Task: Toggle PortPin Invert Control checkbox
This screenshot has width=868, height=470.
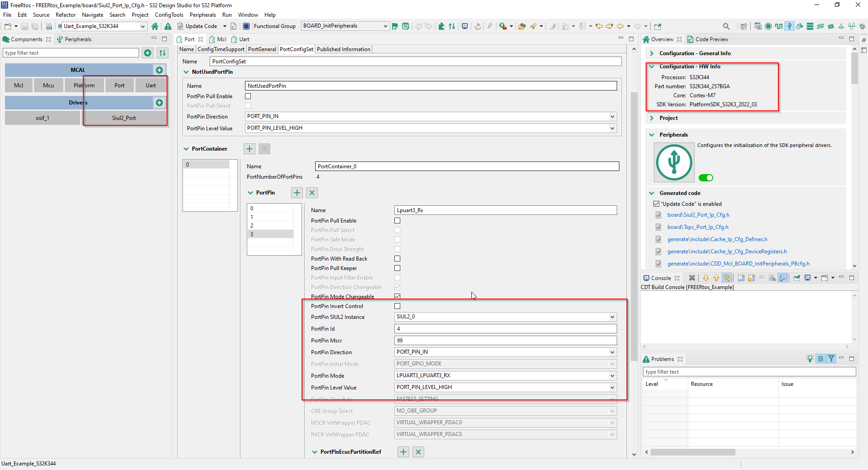Action: coord(398,306)
